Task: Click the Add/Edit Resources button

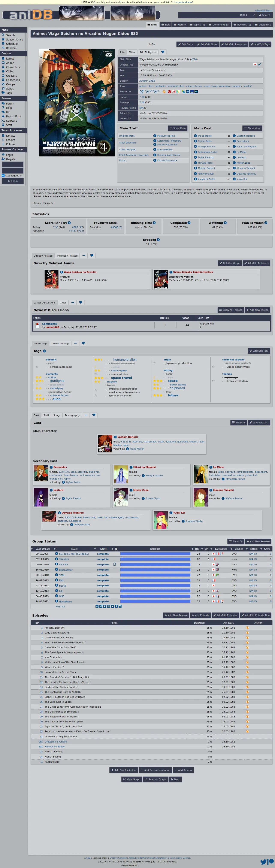Action: (x=233, y=44)
